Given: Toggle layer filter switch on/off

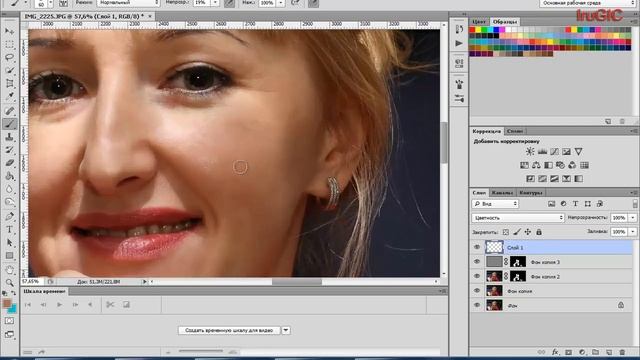Looking at the screenshot, I should [635, 203].
